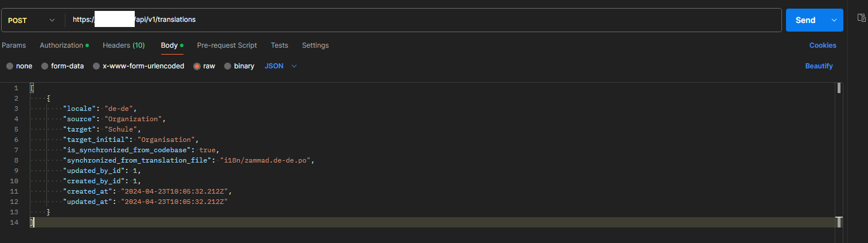Viewport: 868px width, 243px height.
Task: Open the JSON format dropdown
Action: [x=281, y=66]
